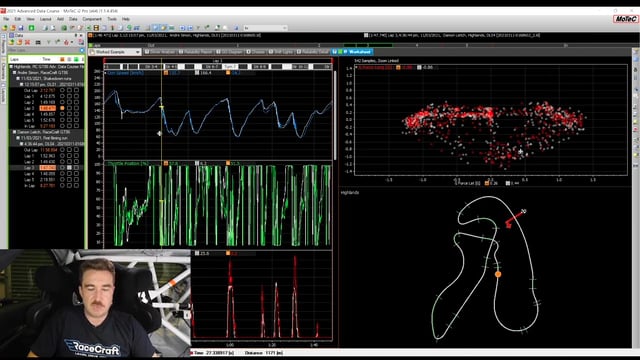Toggle orange main marker on Andre Simon Lap 3

click(62, 108)
